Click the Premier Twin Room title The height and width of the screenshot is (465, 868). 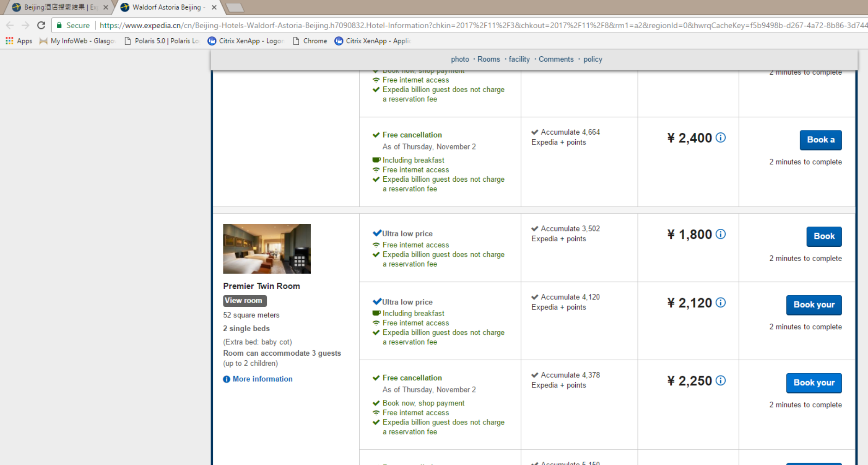coord(261,286)
